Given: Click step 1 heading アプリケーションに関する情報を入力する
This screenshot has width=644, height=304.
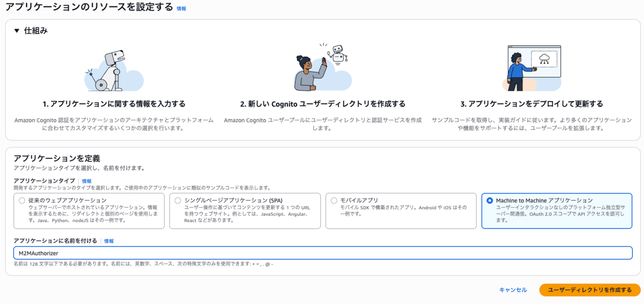Looking at the screenshot, I should (114, 104).
